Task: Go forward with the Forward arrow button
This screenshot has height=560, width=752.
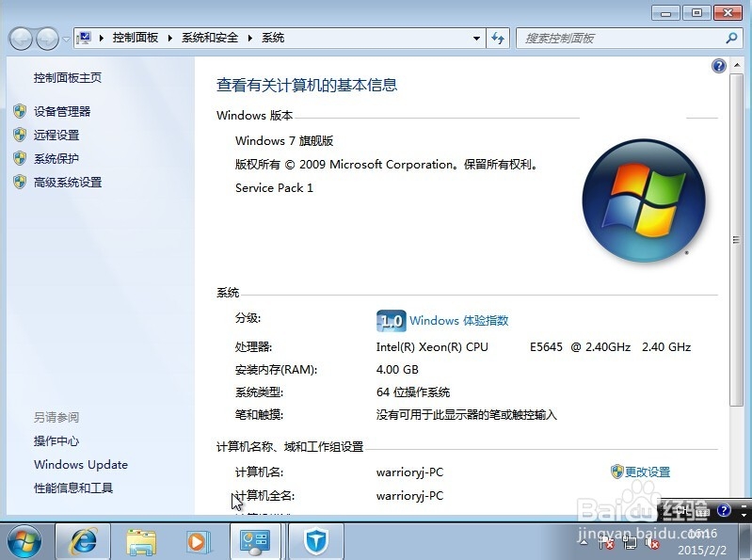Action: tap(47, 39)
